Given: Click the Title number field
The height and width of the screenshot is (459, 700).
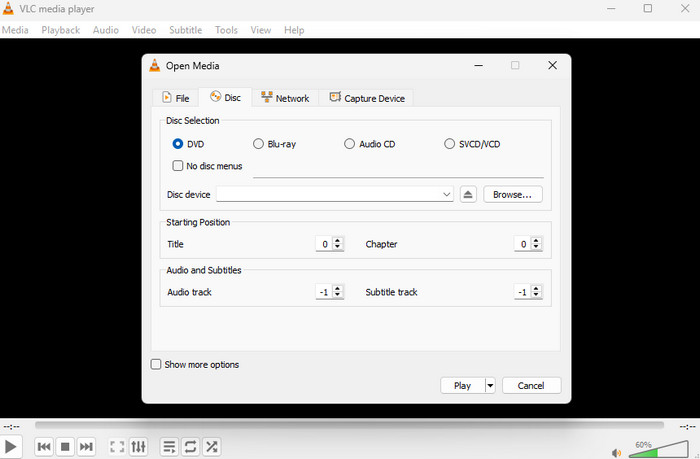Looking at the screenshot, I should pyautogui.click(x=324, y=244).
